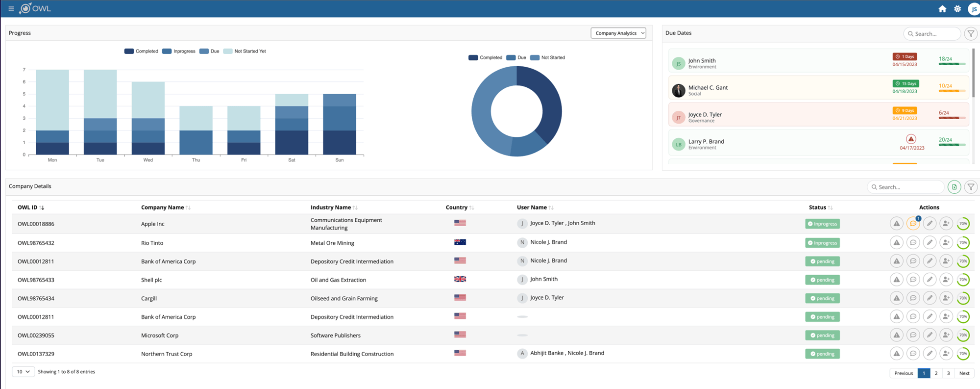Viewport: 980px width, 389px height.
Task: Click the Next pagination button
Action: pyautogui.click(x=964, y=373)
